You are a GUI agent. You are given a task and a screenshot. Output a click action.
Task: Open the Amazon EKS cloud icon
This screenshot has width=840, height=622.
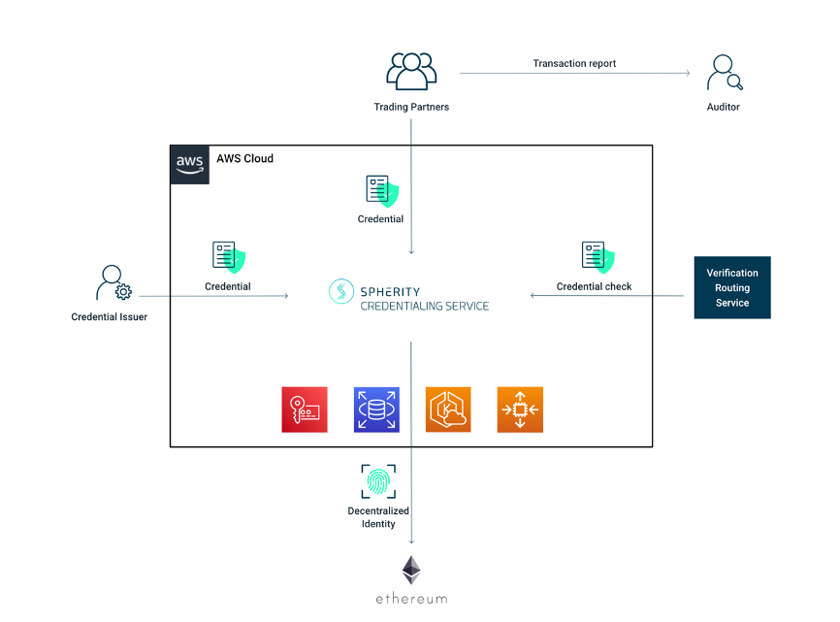(x=448, y=409)
